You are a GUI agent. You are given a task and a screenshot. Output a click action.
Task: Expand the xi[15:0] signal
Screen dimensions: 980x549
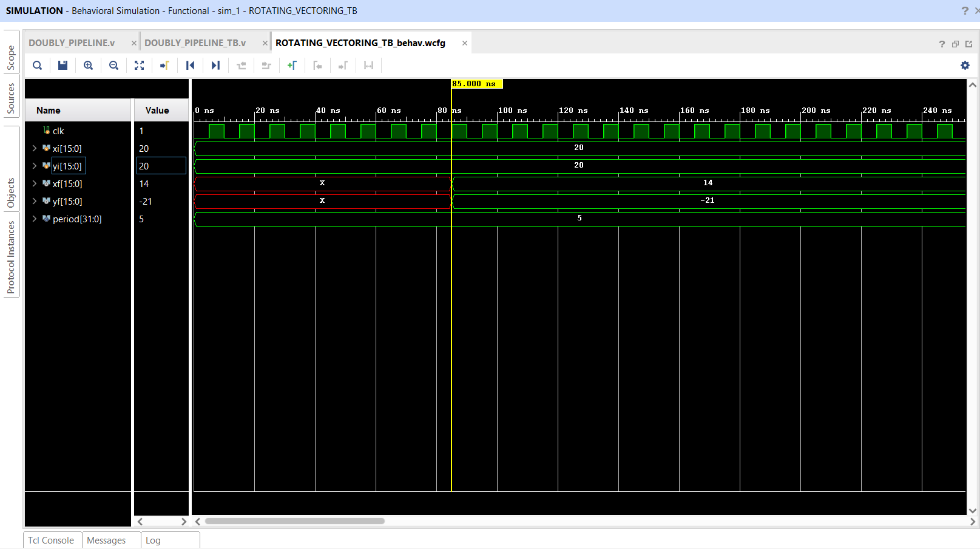(35, 148)
